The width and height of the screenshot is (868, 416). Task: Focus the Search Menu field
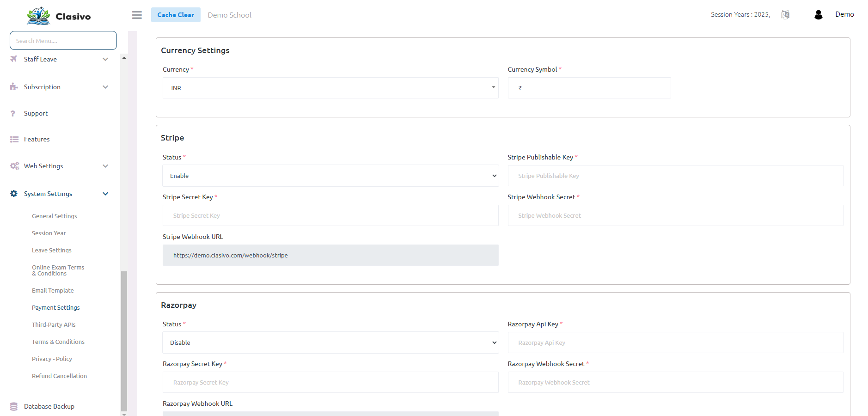(63, 41)
